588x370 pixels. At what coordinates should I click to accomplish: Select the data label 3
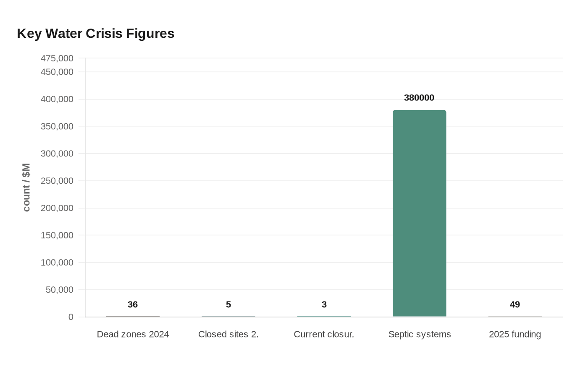[x=324, y=304]
